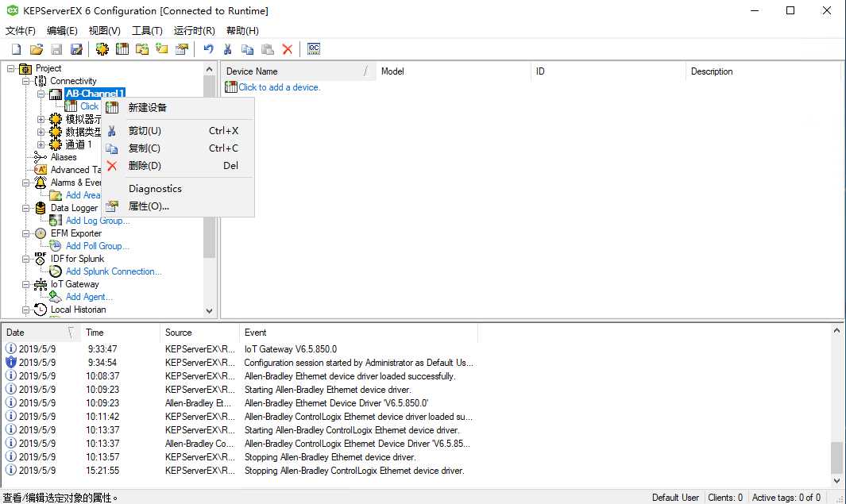
Task: Collapse the IDF for Splunk node
Action: [x=25, y=259]
